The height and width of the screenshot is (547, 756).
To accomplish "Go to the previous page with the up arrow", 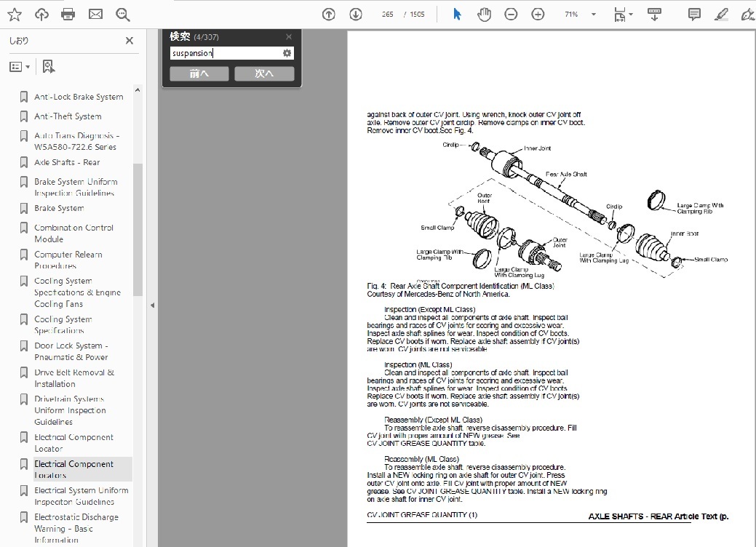I will [x=329, y=15].
